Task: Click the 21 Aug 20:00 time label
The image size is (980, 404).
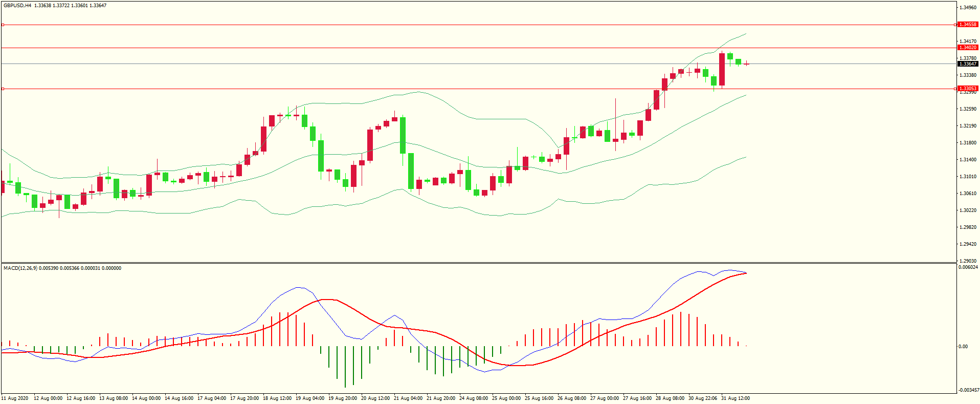Action: pos(441,398)
